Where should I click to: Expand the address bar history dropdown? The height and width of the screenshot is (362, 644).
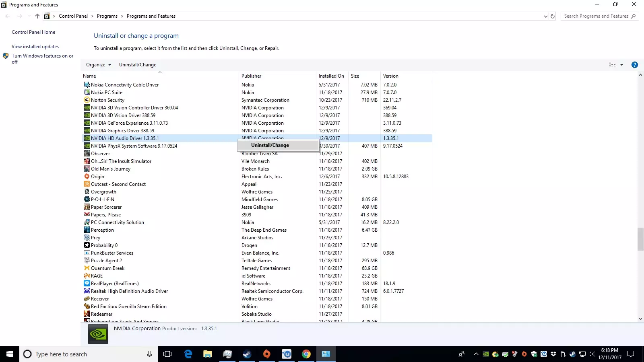(545, 16)
